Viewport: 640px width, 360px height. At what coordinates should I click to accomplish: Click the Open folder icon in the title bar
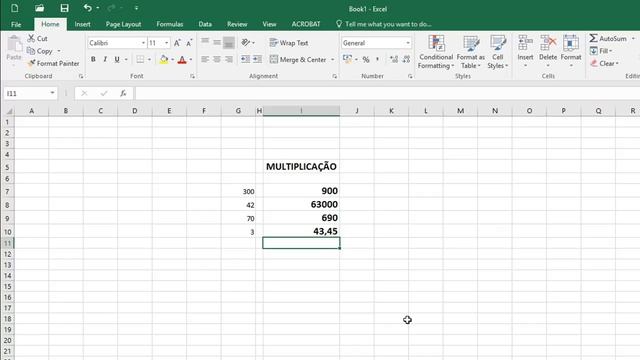[x=40, y=8]
